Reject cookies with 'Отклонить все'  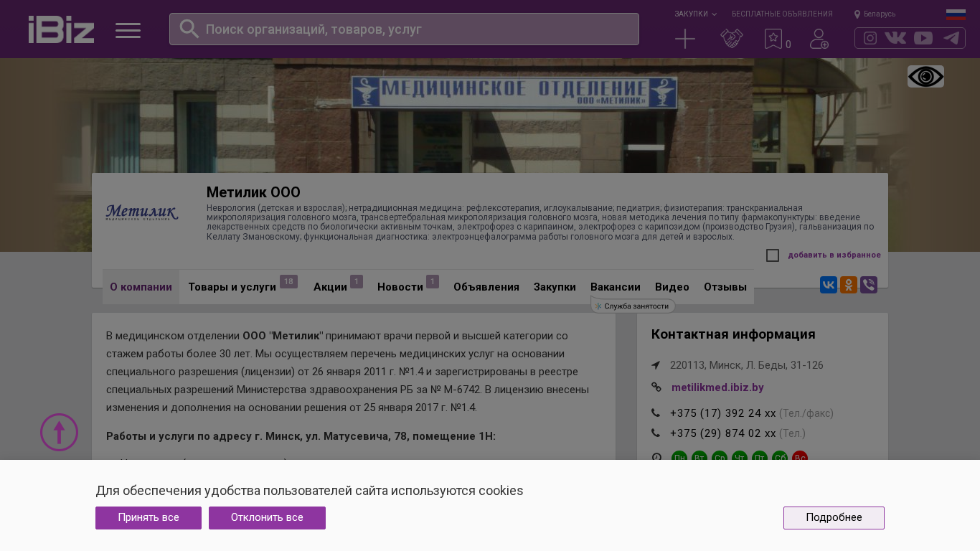pyautogui.click(x=267, y=518)
